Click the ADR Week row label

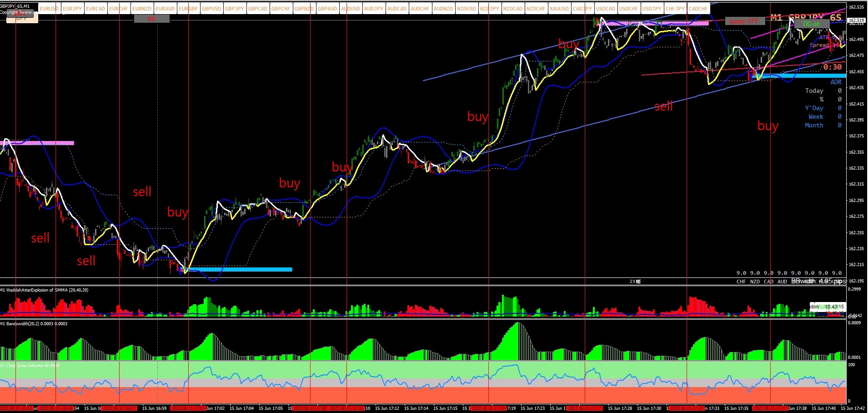click(x=816, y=116)
